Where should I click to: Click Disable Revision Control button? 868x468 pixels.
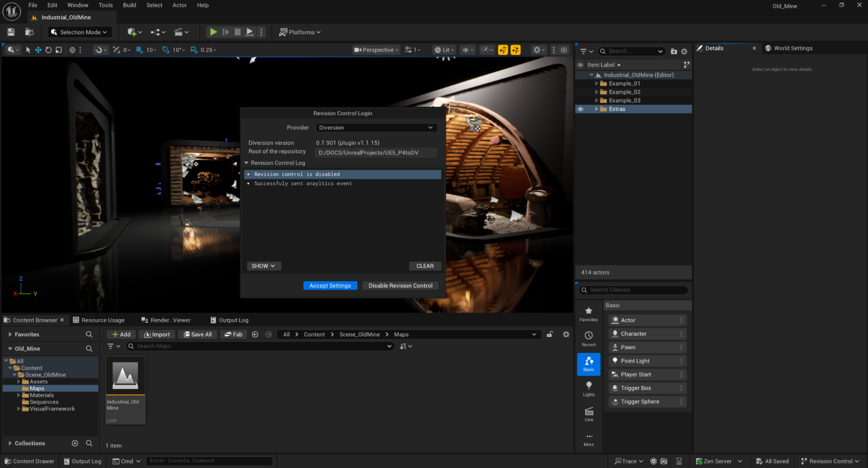click(x=400, y=286)
